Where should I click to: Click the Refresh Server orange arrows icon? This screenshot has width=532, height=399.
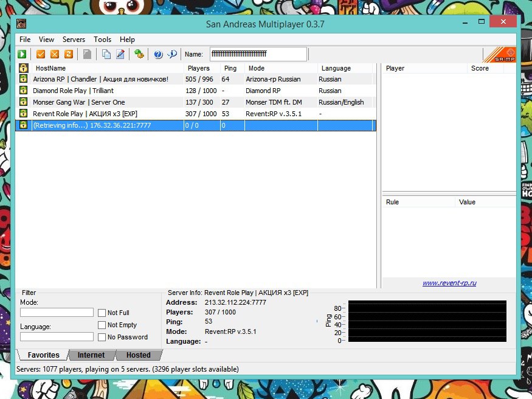(x=69, y=54)
